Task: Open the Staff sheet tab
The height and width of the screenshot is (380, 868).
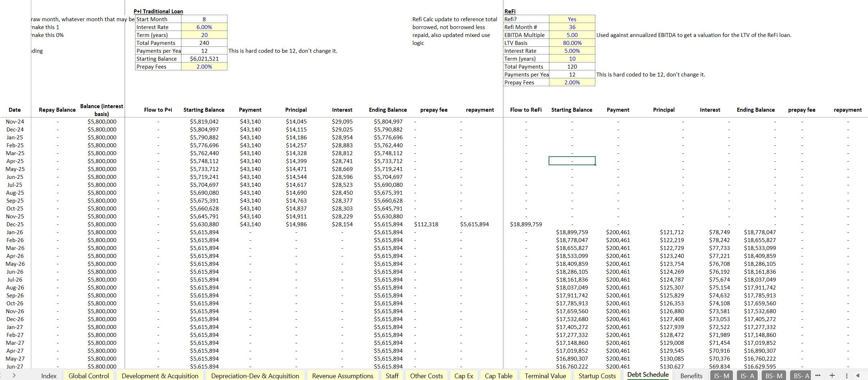Action: 392,376
